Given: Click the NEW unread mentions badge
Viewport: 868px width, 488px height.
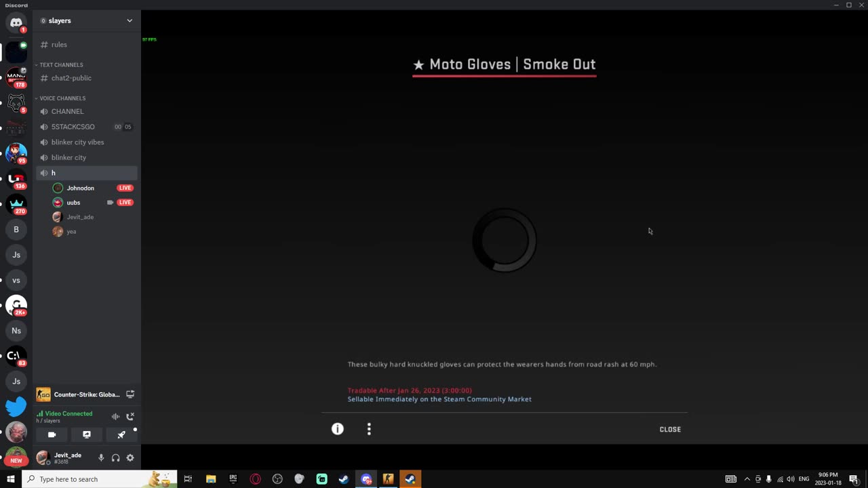Looking at the screenshot, I should pyautogui.click(x=16, y=460).
